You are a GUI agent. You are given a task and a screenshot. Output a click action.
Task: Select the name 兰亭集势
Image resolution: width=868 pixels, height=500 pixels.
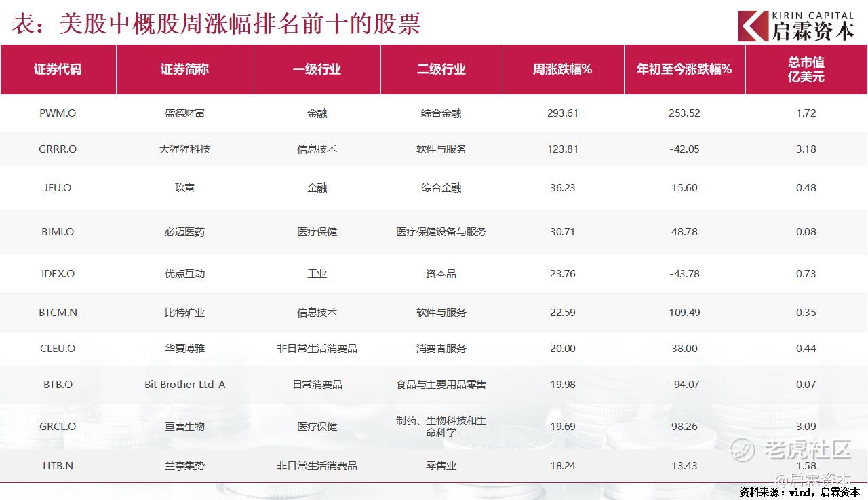[184, 465]
